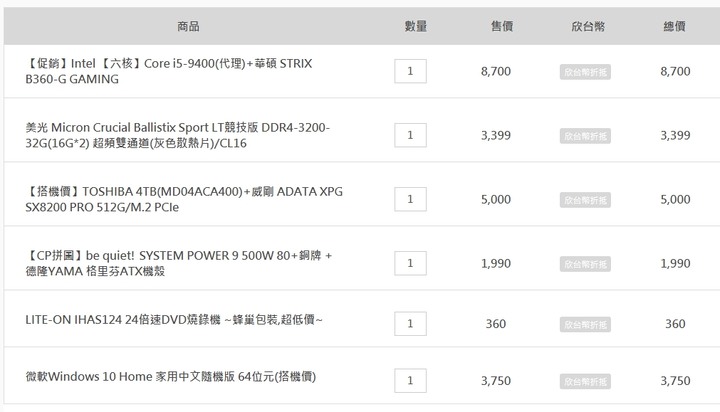Click 欣台幣折抵 button for Intel i5-9400 row
The width and height of the screenshot is (720, 412).
tap(585, 72)
